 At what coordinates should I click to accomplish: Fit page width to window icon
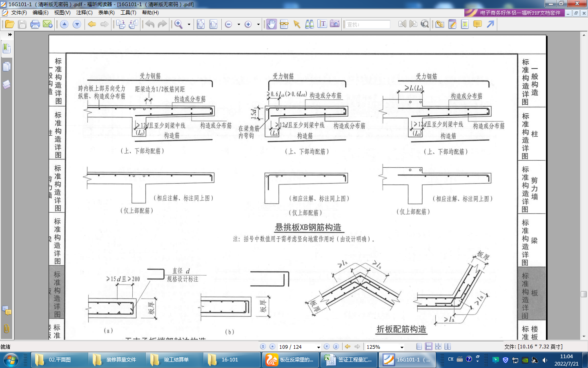(213, 24)
